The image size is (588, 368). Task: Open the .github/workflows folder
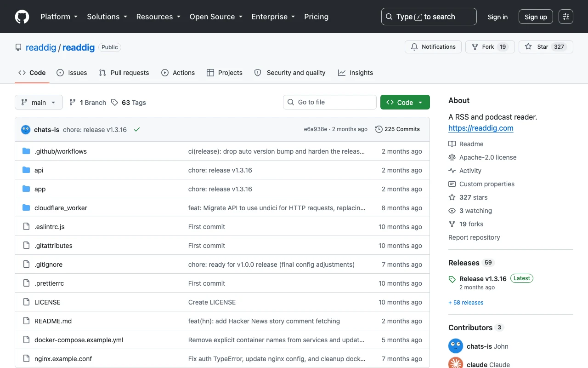(61, 151)
